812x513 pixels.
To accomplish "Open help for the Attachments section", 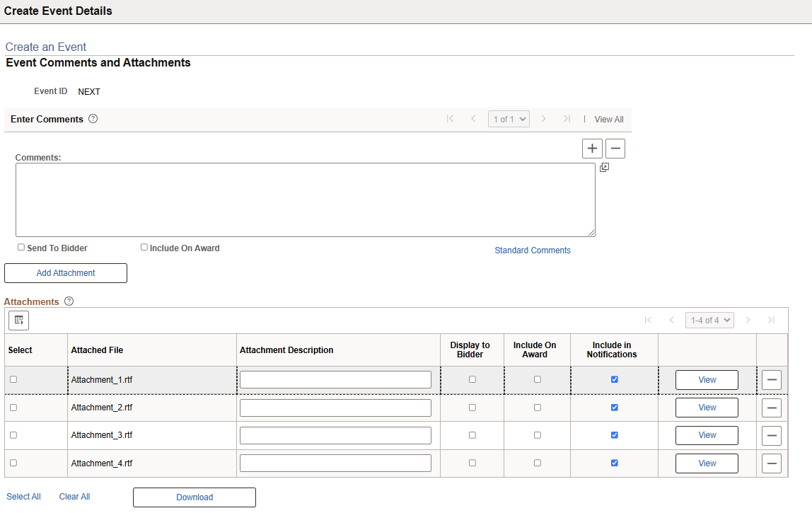I will (x=69, y=301).
